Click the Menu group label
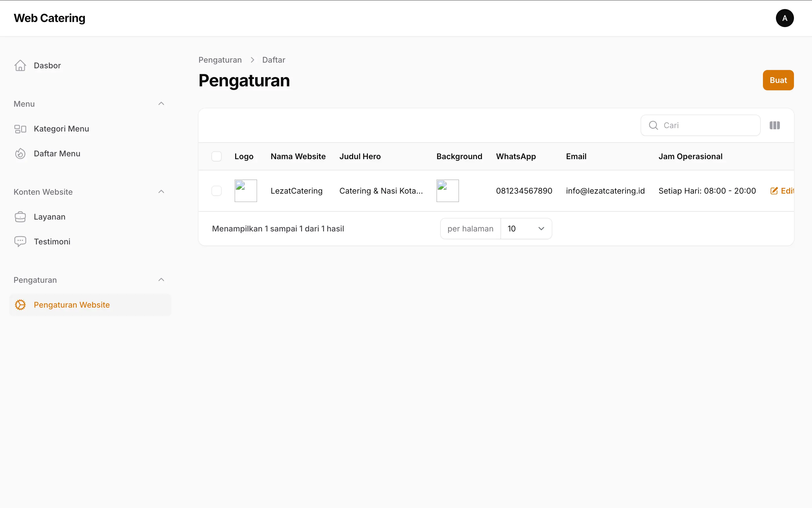812x508 pixels. click(x=24, y=104)
